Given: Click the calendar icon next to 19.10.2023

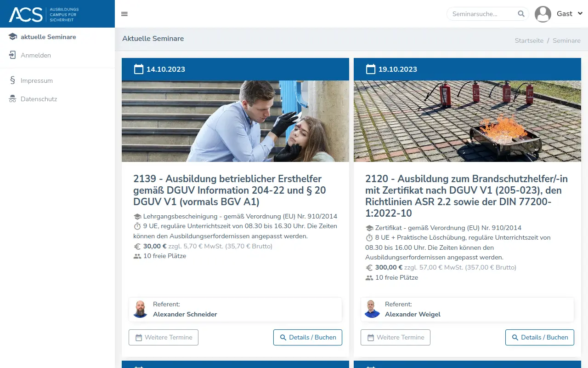Looking at the screenshot, I should tap(371, 69).
